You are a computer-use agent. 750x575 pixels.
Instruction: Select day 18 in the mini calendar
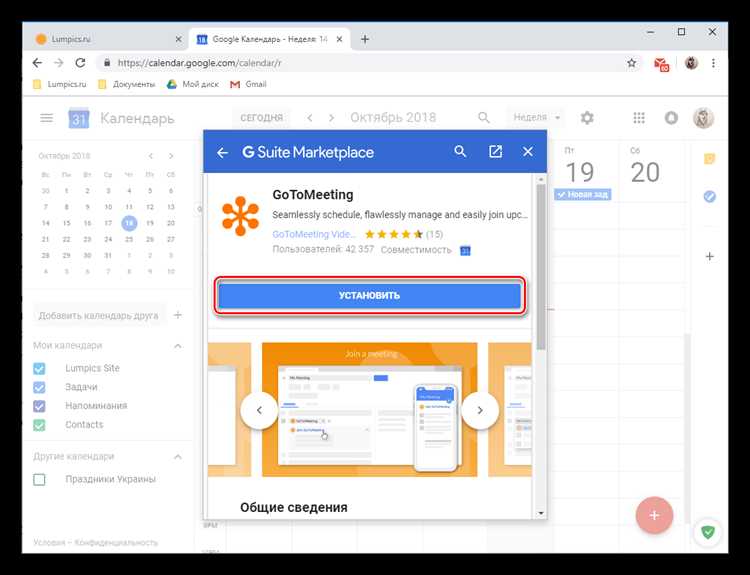(x=129, y=223)
